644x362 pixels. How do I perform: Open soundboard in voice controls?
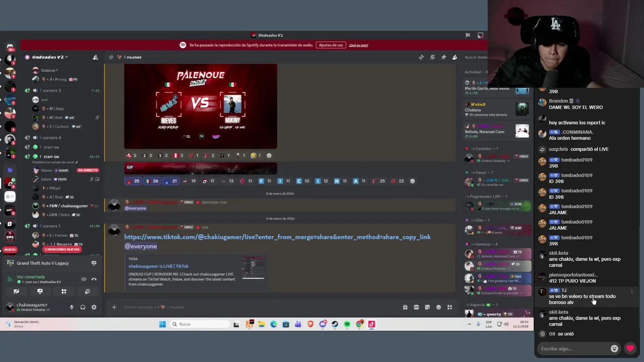[87, 292]
